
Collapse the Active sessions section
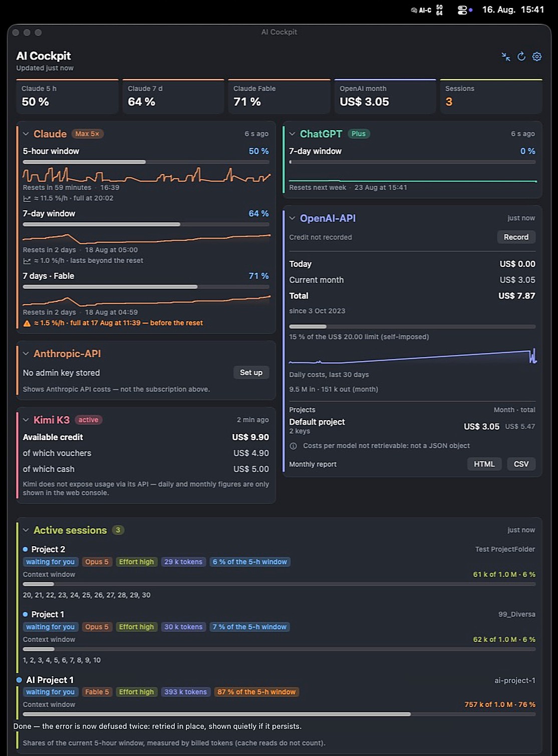coord(26,530)
